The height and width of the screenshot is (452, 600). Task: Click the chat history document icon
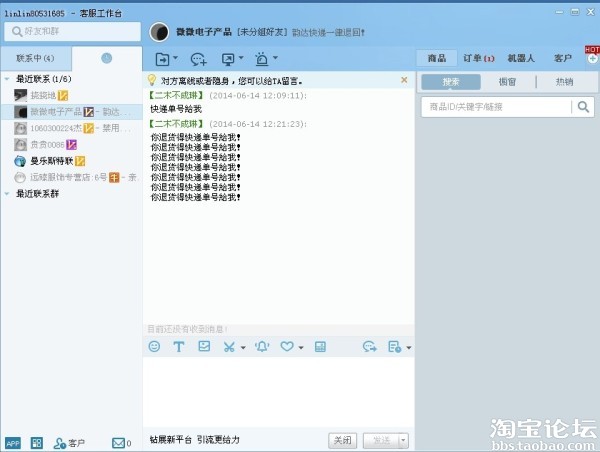coord(394,347)
